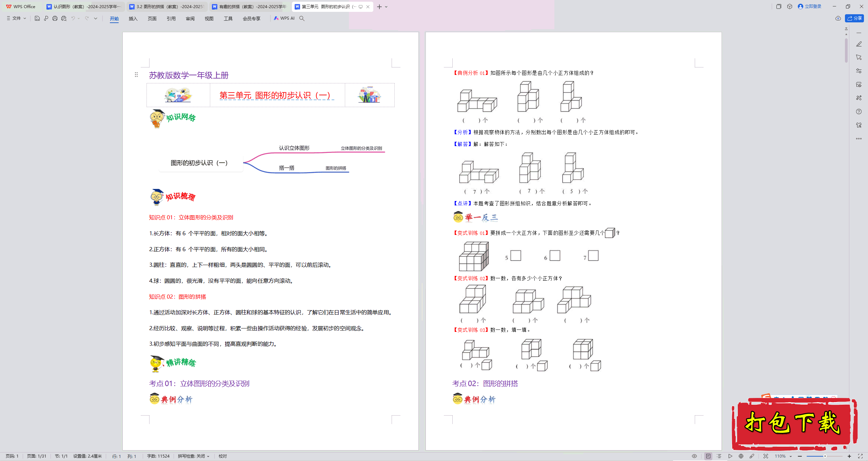Open the more options dots in right sidebar
The height and width of the screenshot is (461, 868).
click(859, 139)
